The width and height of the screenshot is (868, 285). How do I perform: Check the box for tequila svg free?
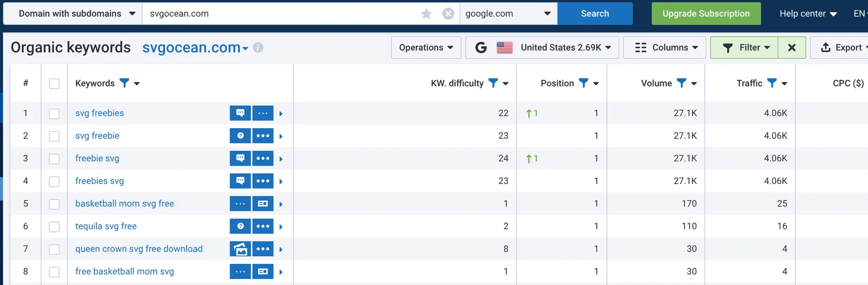pyautogui.click(x=54, y=227)
